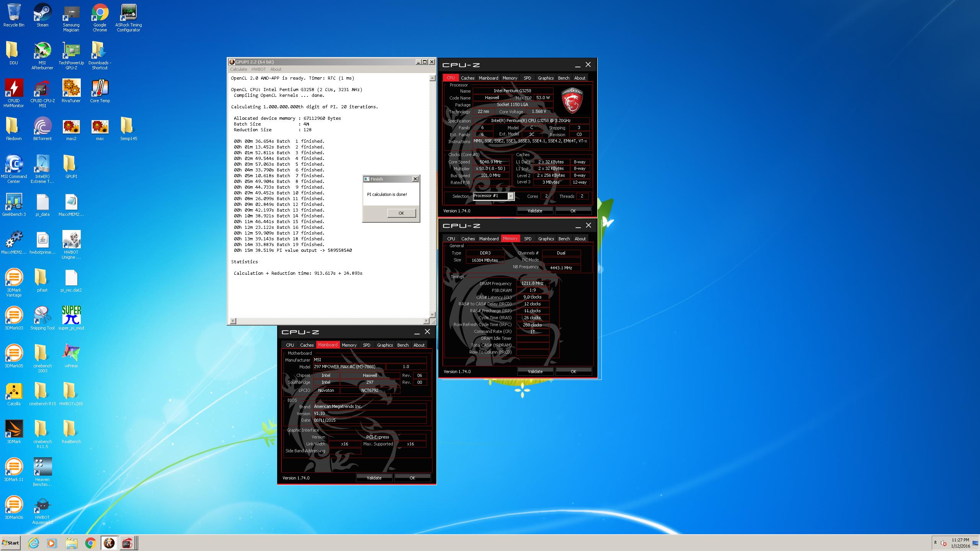Open HWBOT menu in GPUPI
The height and width of the screenshot is (551, 980).
click(x=258, y=69)
